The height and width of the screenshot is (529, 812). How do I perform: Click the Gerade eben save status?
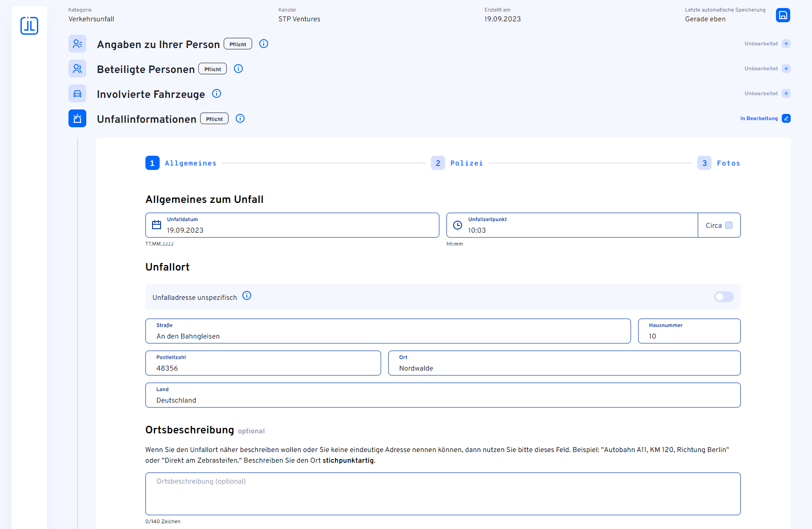pyautogui.click(x=705, y=19)
